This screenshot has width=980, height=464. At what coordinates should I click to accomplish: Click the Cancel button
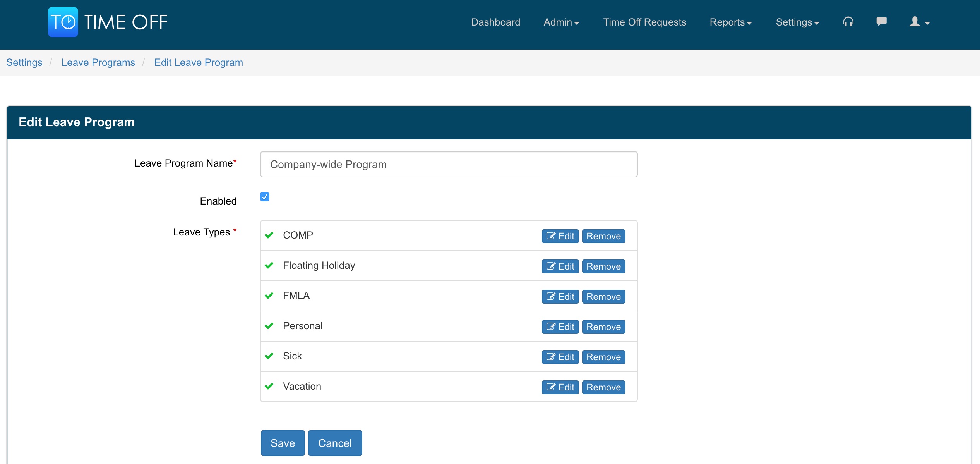[x=335, y=443]
